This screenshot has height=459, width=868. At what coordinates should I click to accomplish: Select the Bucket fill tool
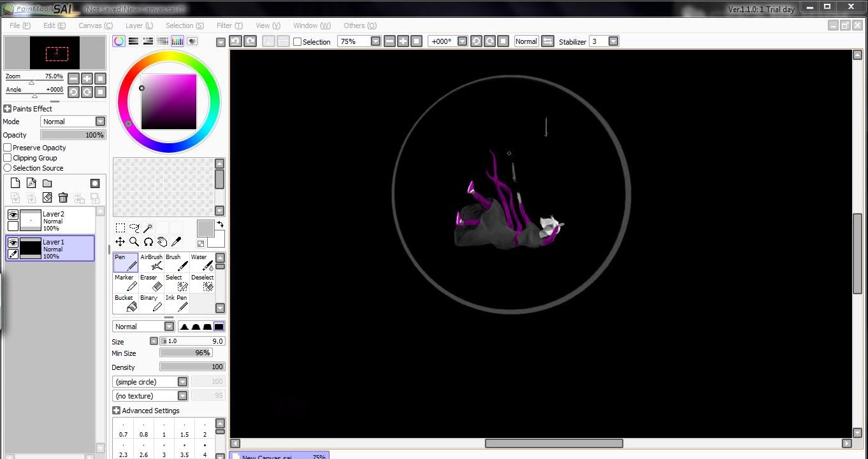(126, 303)
